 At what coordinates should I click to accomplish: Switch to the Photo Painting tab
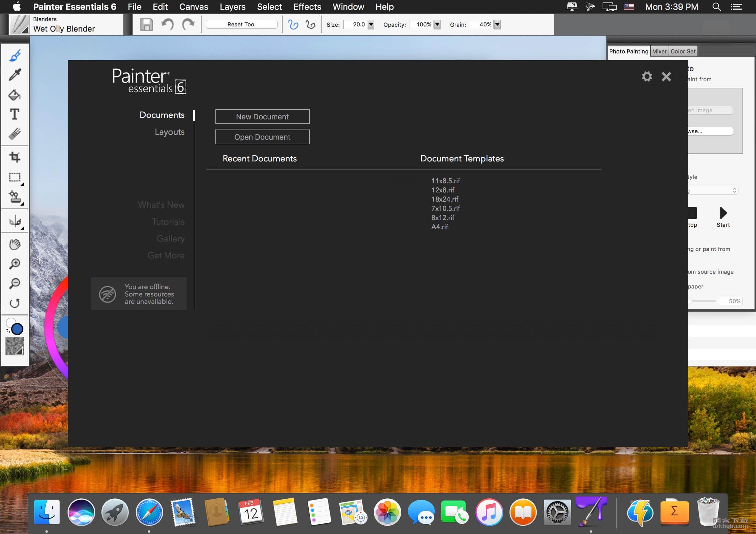click(629, 51)
